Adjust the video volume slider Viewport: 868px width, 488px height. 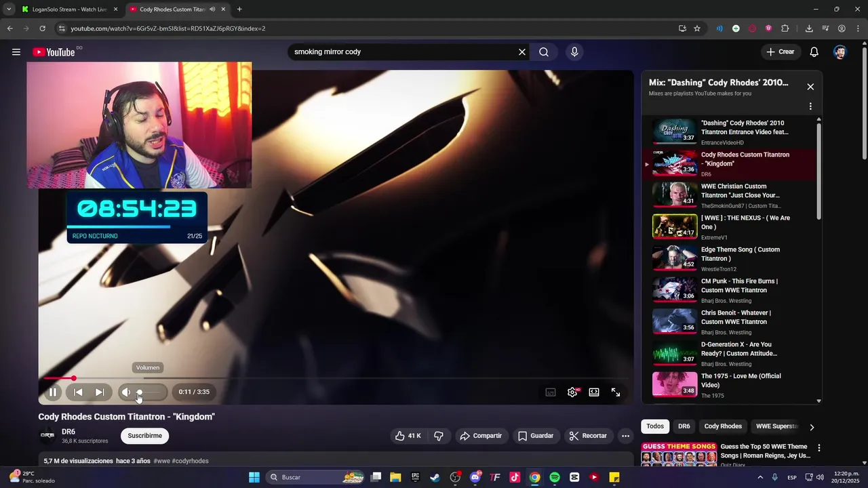149,392
